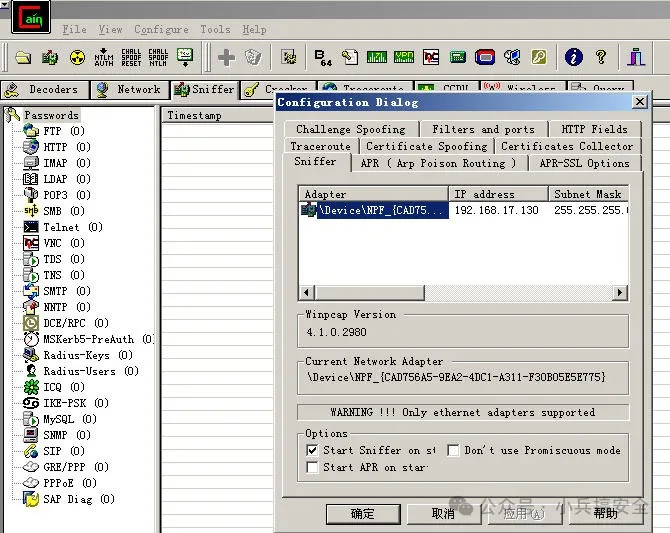Click the 确定 (OK) button
670x533 pixels.
click(x=362, y=513)
